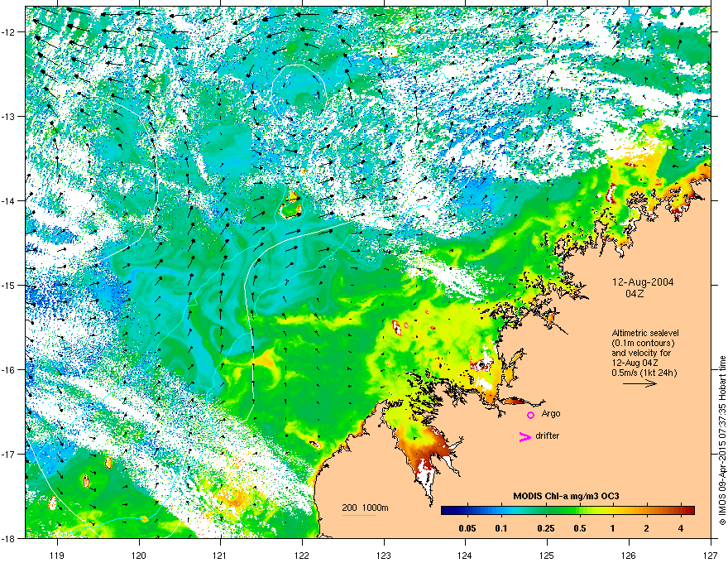Click the longitude axis label 119
728x563 pixels.
[x=57, y=555]
